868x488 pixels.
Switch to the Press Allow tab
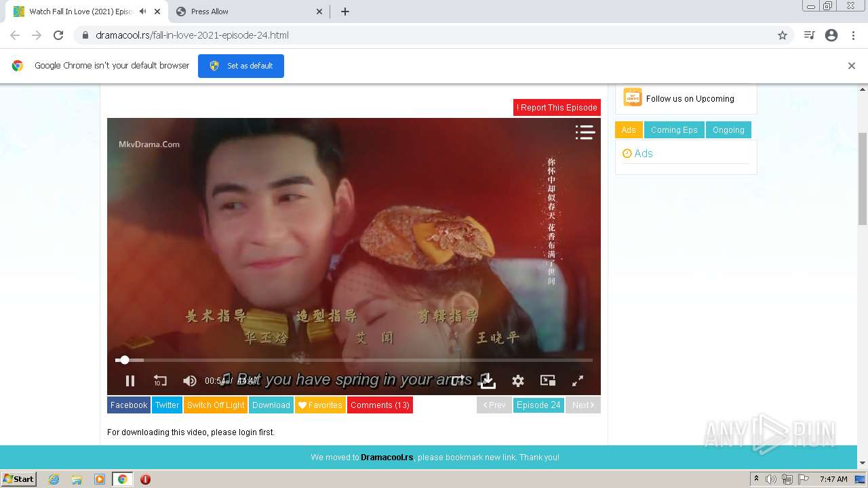(x=248, y=12)
